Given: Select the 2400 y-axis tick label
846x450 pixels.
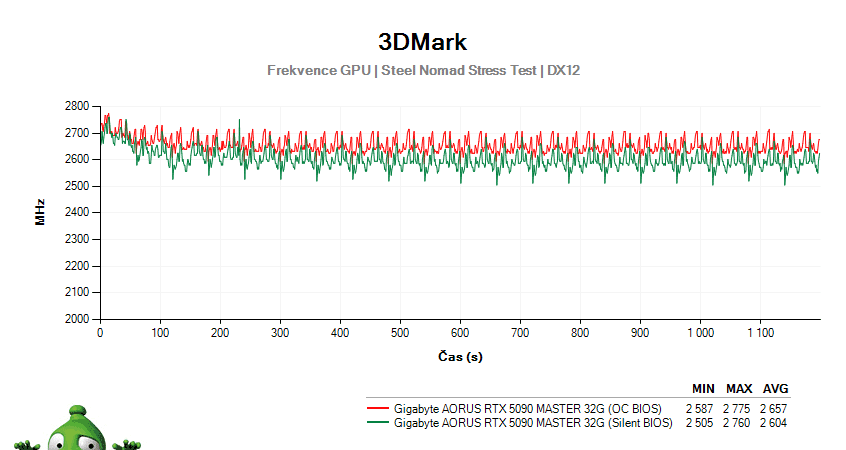Looking at the screenshot, I should [x=77, y=213].
